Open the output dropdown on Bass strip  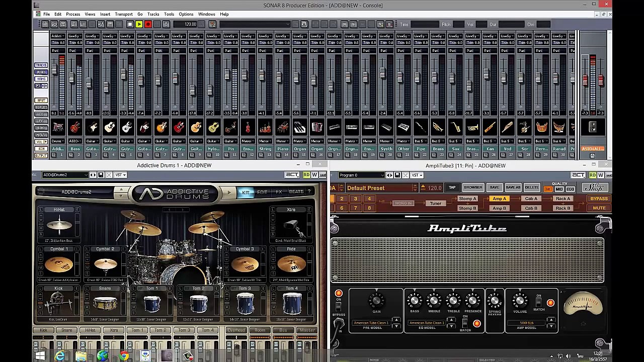click(x=74, y=141)
